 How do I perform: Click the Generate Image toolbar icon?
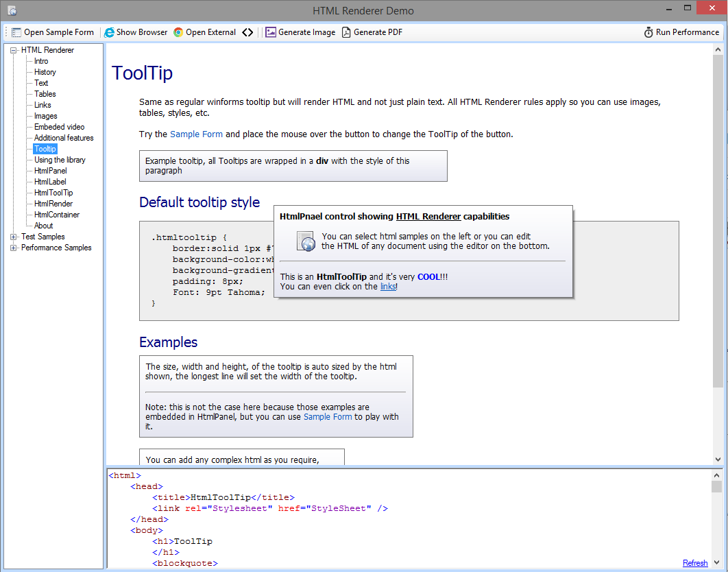[x=271, y=32]
